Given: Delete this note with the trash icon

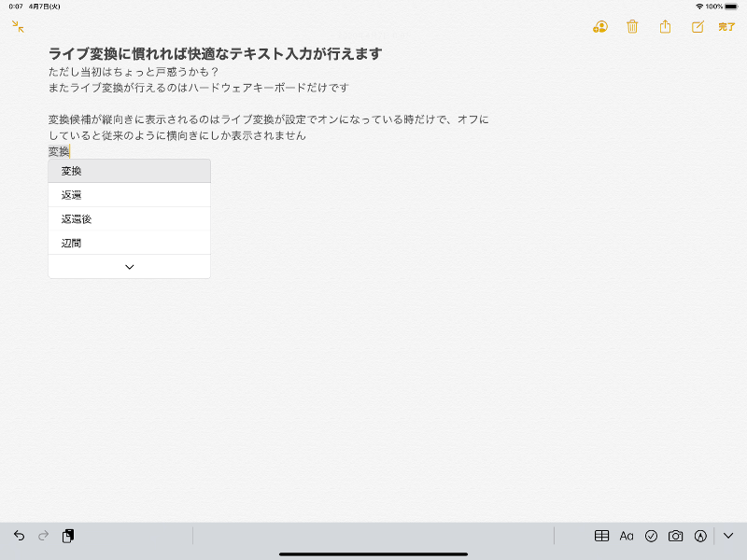Looking at the screenshot, I should (x=632, y=27).
